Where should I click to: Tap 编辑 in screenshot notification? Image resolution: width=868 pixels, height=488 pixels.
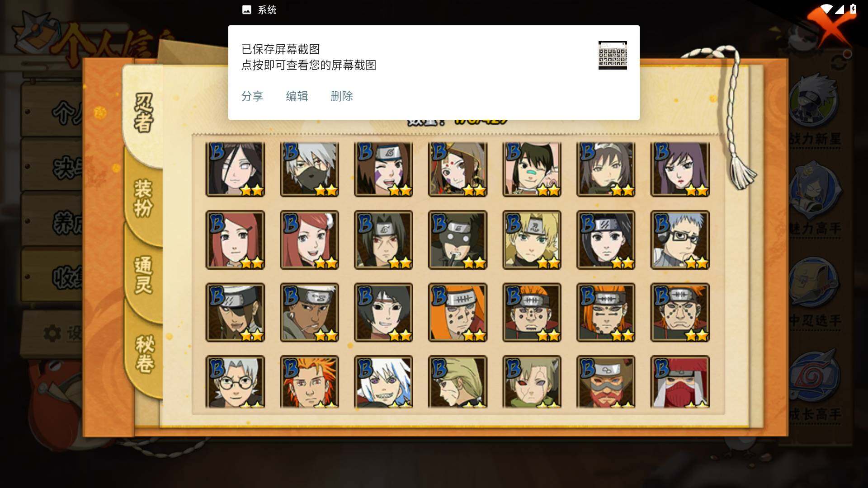click(x=297, y=96)
